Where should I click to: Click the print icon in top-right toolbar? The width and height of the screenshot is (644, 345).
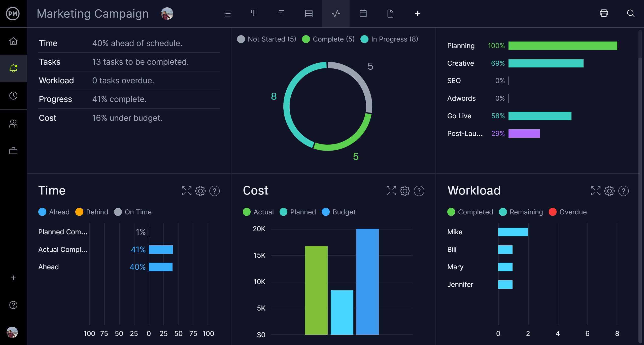coord(604,14)
